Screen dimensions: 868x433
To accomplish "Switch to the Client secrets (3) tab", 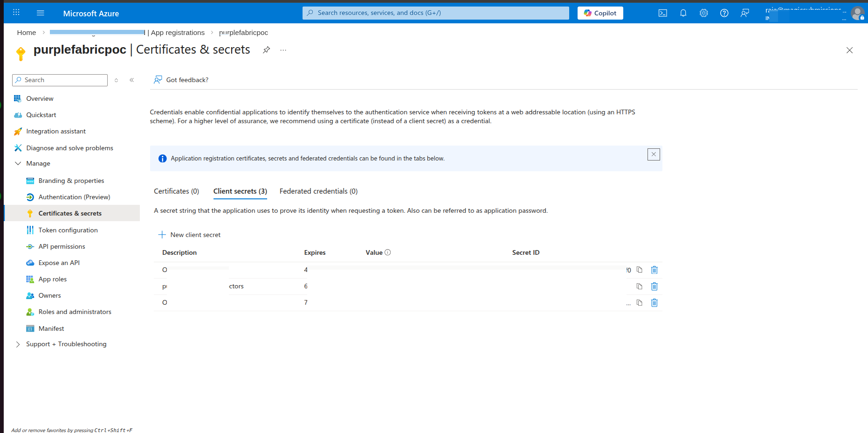I will tap(240, 191).
